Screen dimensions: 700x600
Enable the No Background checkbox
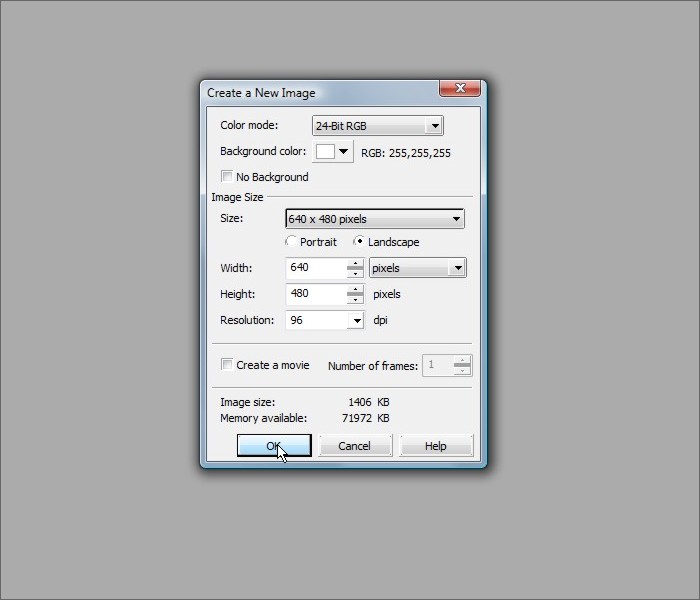[227, 177]
